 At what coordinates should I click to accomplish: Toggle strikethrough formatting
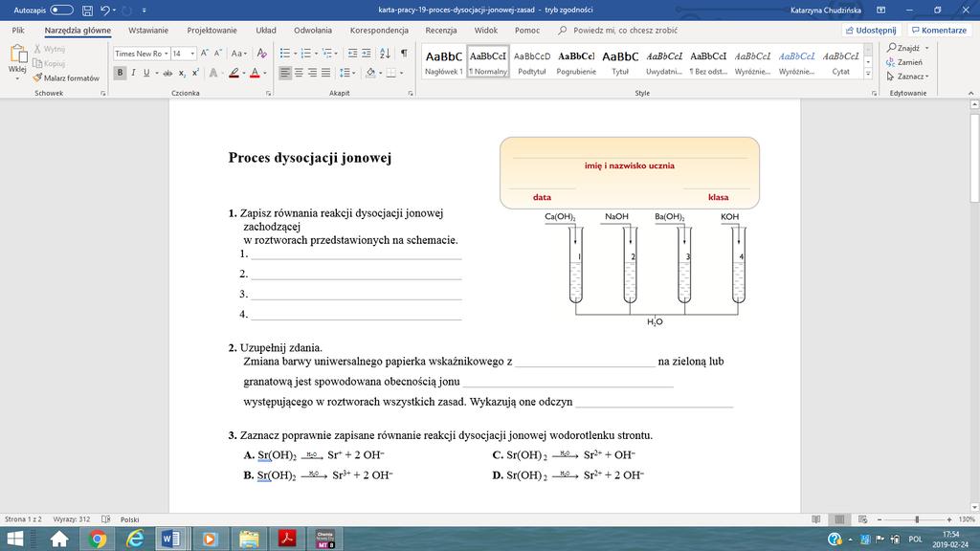point(167,73)
